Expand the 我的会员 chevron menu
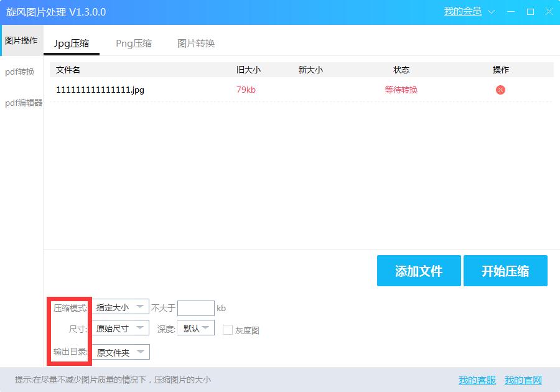This screenshot has width=560, height=392. tap(491, 11)
